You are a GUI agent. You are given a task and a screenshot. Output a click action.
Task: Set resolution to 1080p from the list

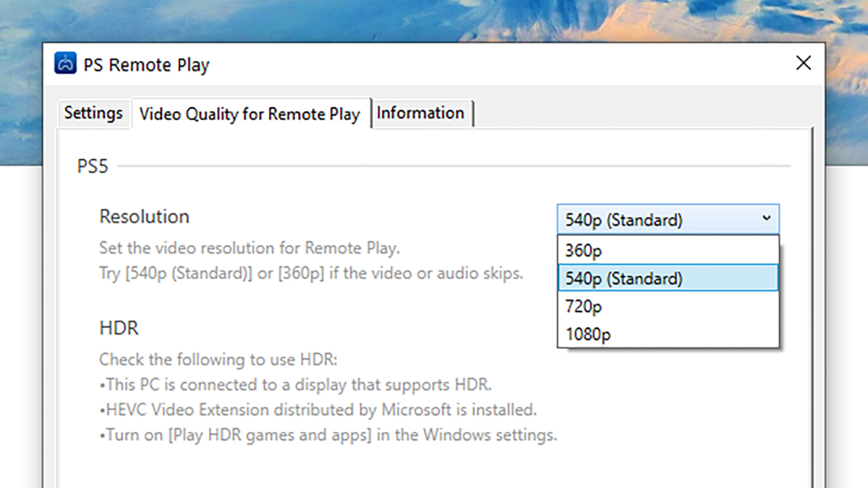pyautogui.click(x=668, y=334)
